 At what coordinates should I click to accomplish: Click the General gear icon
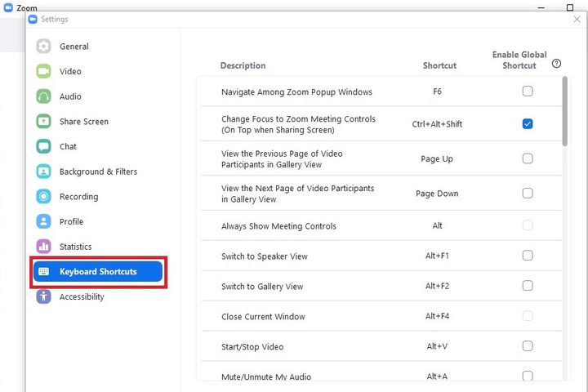click(43, 46)
